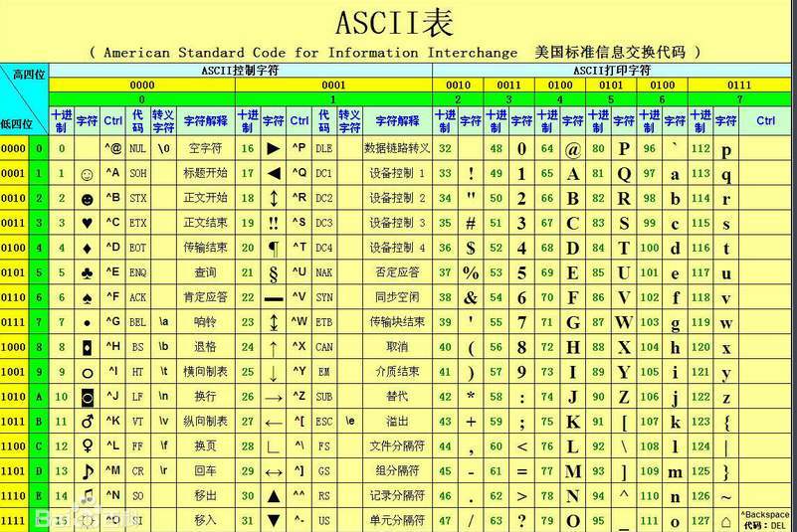
Task: Click the '取消' description cell
Action: pos(397,347)
